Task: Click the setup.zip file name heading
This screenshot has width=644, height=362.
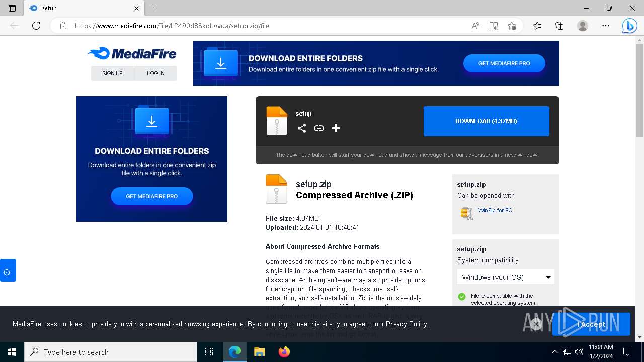Action: (x=313, y=184)
